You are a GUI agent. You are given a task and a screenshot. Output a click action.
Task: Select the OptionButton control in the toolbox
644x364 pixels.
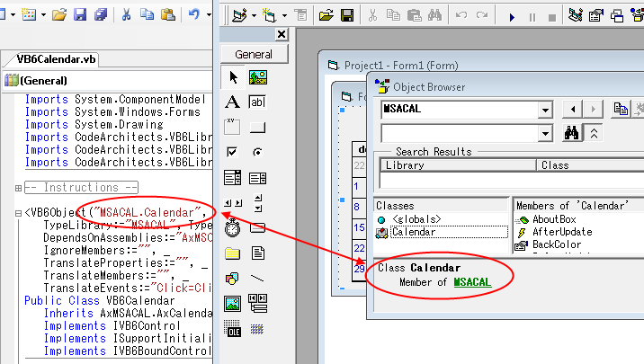click(x=257, y=152)
